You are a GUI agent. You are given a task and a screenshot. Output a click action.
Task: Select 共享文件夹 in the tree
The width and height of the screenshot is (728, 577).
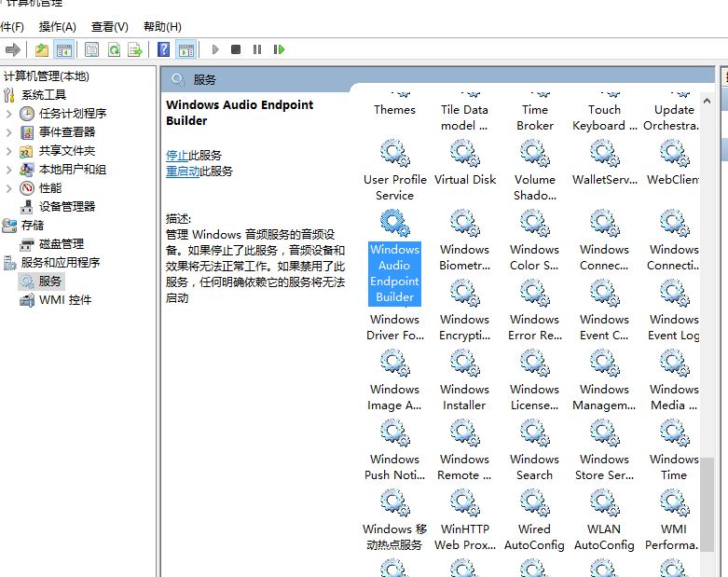(x=67, y=151)
